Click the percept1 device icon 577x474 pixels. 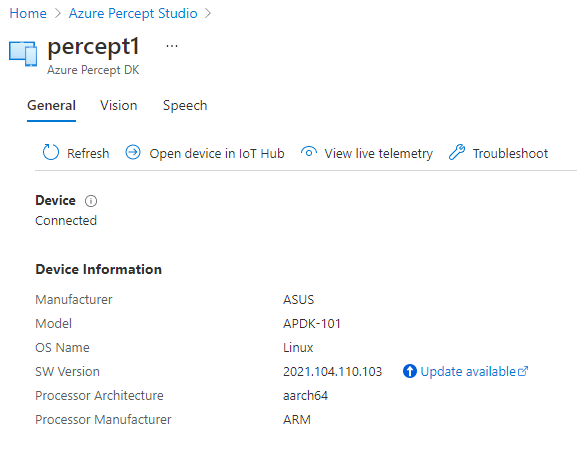(23, 54)
